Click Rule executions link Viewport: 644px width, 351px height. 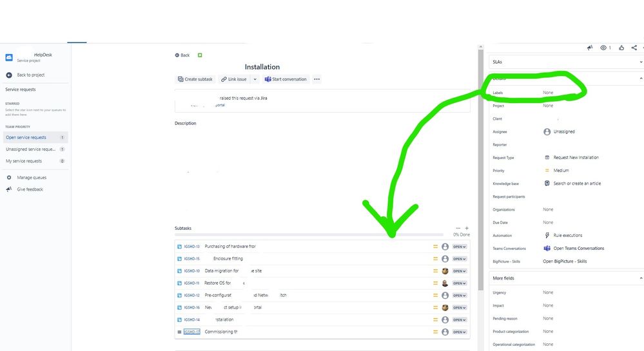point(567,236)
